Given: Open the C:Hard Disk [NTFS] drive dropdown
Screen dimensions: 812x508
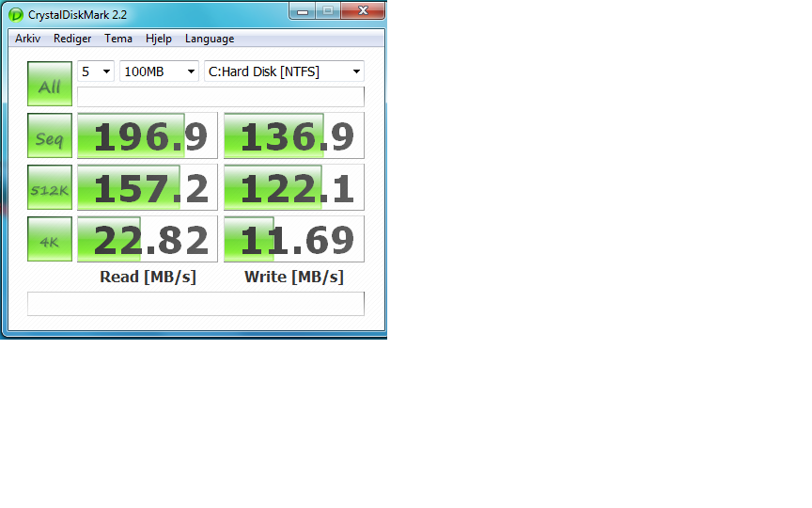Looking at the screenshot, I should tap(285, 71).
